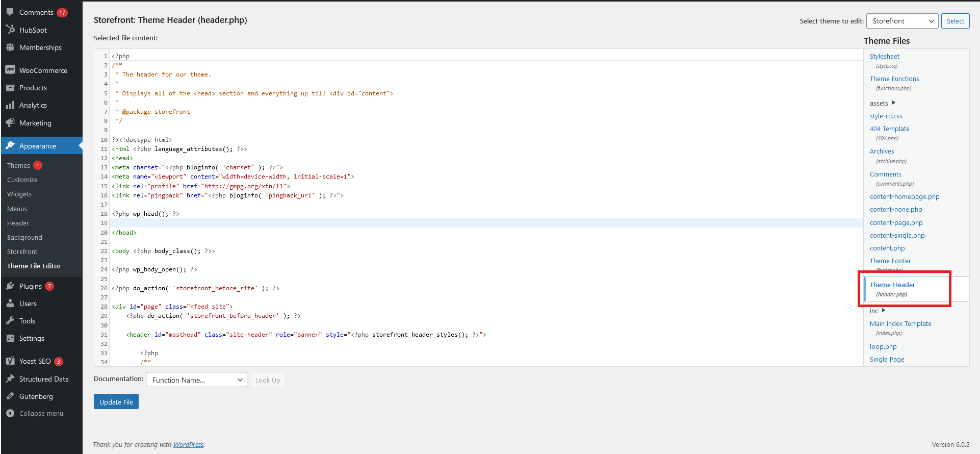Open the Storefront theme selection dropdown
This screenshot has height=454, width=980.
[x=901, y=21]
